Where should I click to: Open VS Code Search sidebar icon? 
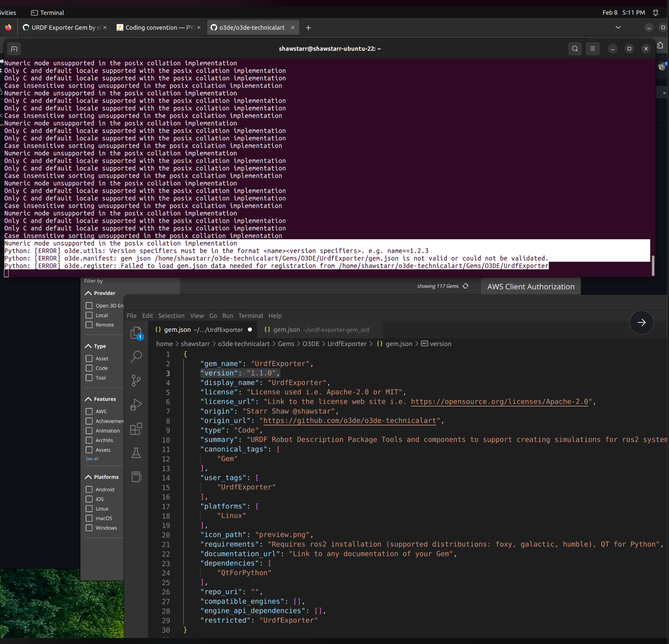point(136,356)
